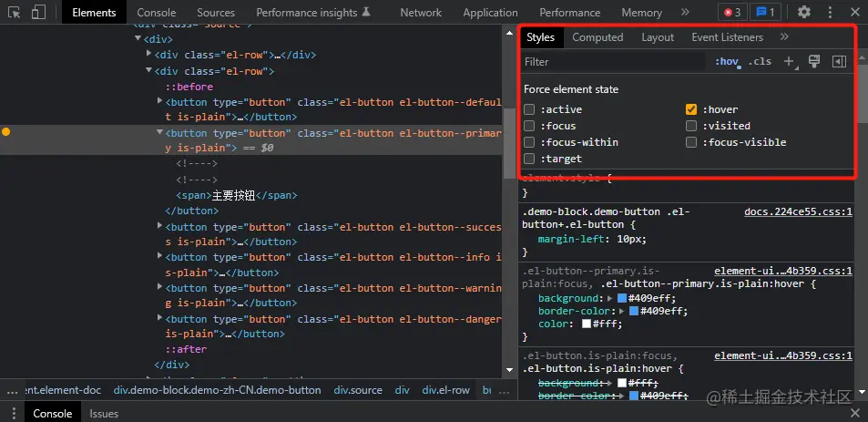The width and height of the screenshot is (868, 422).
Task: Toggle the device toolbar icon
Action: pyautogui.click(x=38, y=12)
